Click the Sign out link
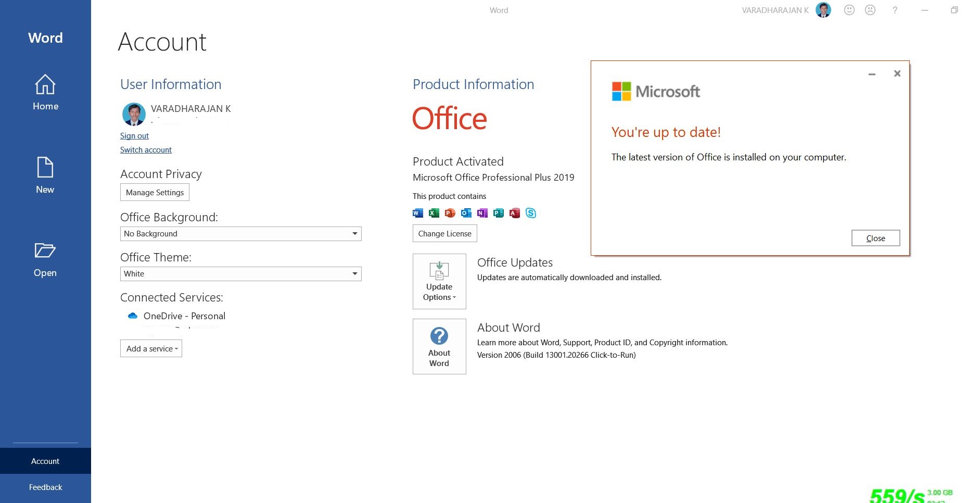Screen dimensions: 980x503 [134, 136]
